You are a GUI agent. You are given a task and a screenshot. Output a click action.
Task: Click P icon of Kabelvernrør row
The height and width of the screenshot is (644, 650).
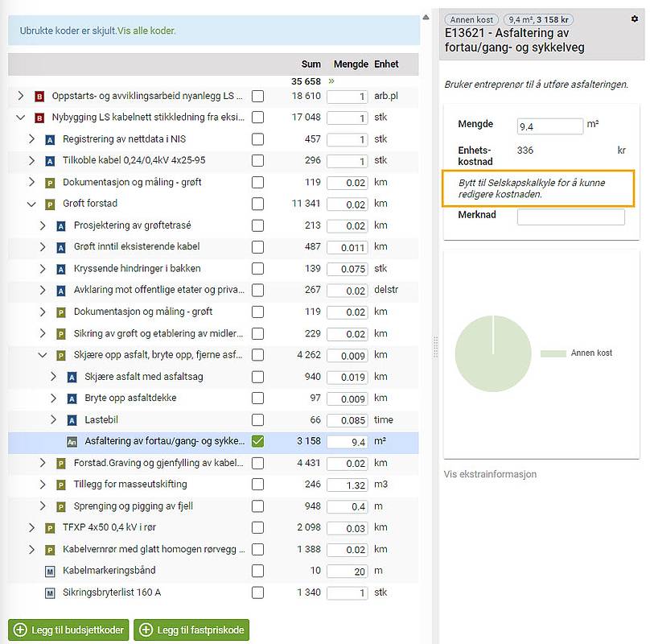50,551
